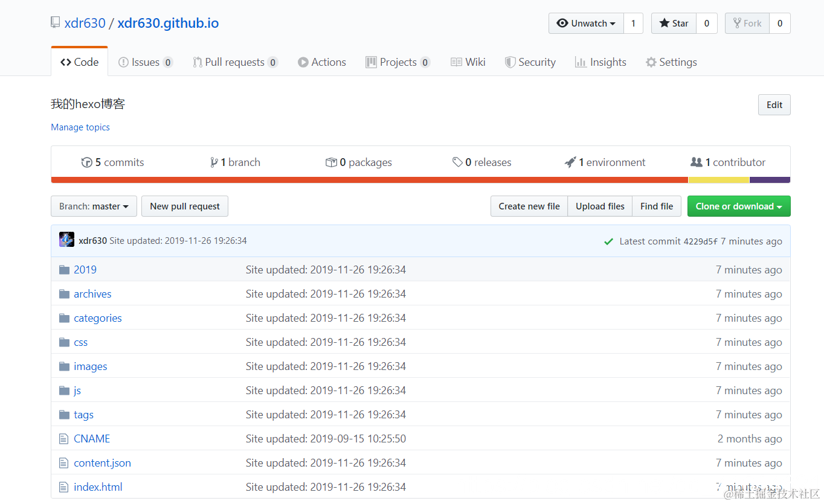Open the Security tab
This screenshot has height=504, width=824.
(x=530, y=62)
